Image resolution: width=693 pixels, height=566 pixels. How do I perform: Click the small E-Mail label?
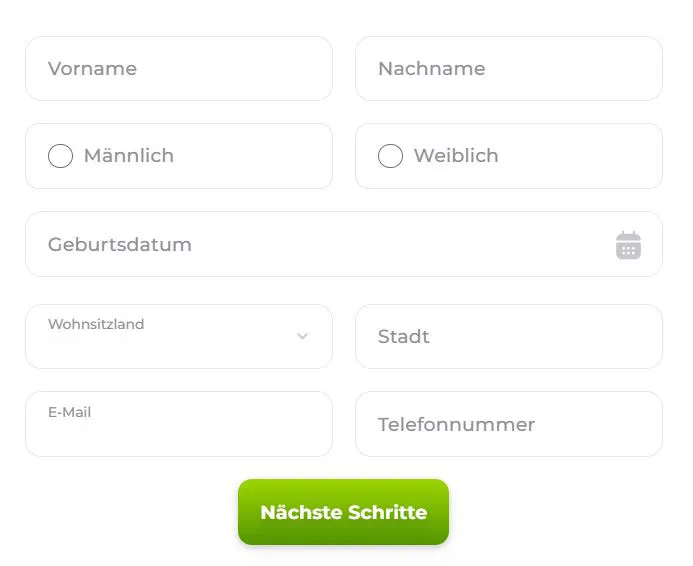point(69,412)
